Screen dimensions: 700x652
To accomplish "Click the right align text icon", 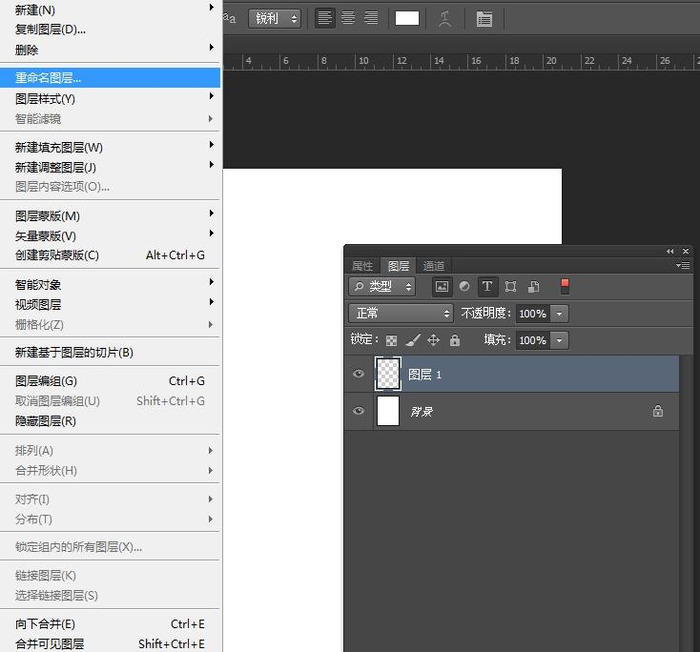I will coord(371,18).
